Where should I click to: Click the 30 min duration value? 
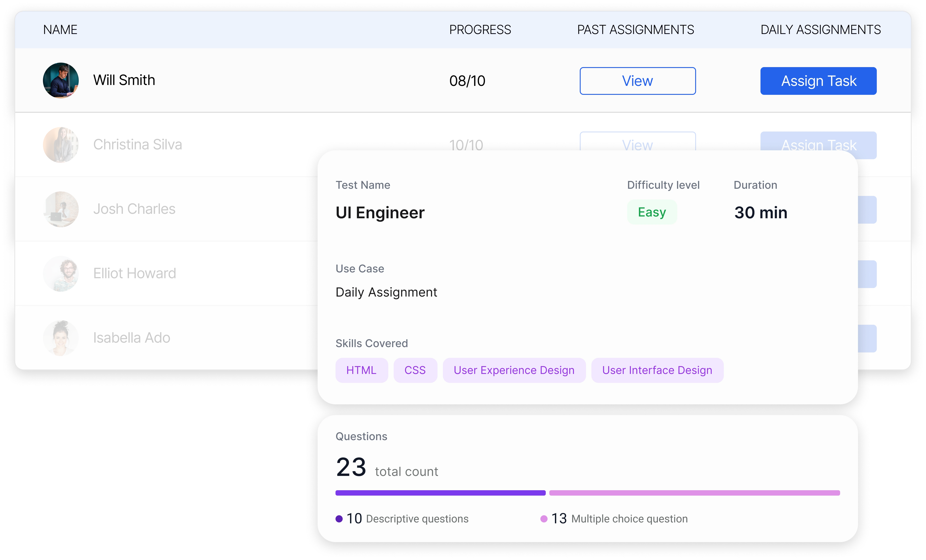tap(761, 213)
